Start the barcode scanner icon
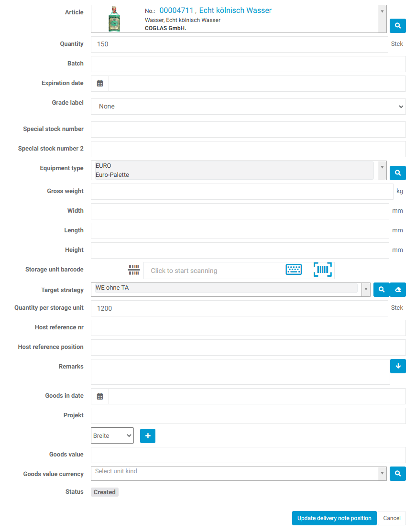 coord(323,270)
